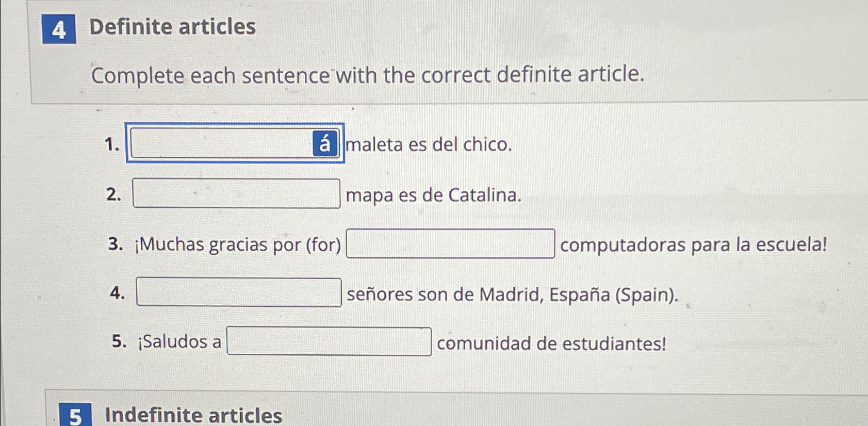Select the blue number 4 section badge
This screenshot has width=868, height=426.
tap(58, 29)
